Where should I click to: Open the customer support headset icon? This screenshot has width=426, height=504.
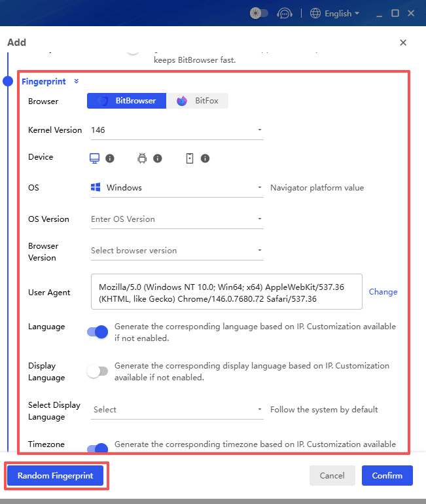pos(285,13)
